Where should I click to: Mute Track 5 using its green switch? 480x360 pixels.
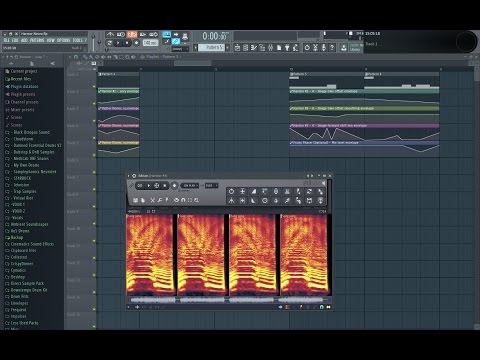94,155
